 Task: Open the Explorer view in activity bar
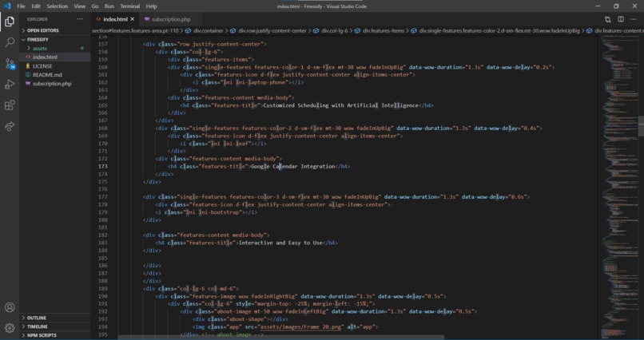tap(10, 22)
